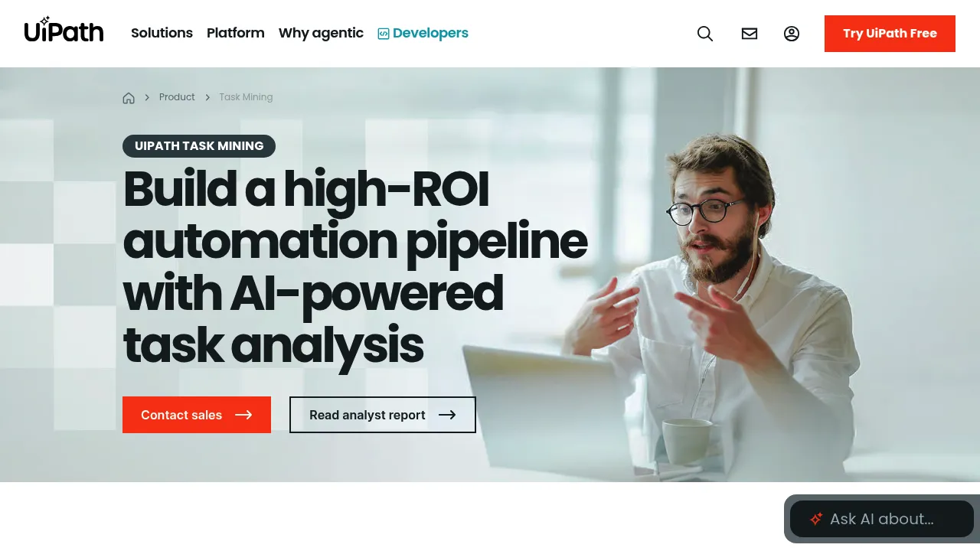
Task: Select the Product breadcrumb link
Action: (x=177, y=97)
